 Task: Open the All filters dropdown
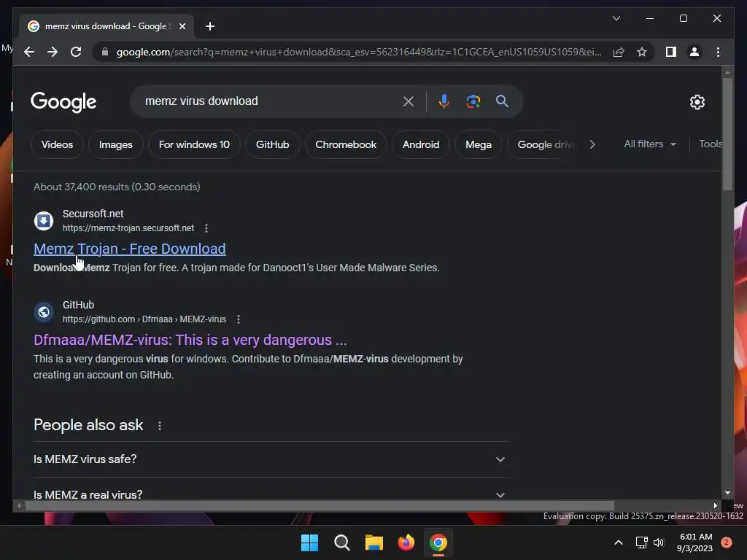click(x=650, y=144)
